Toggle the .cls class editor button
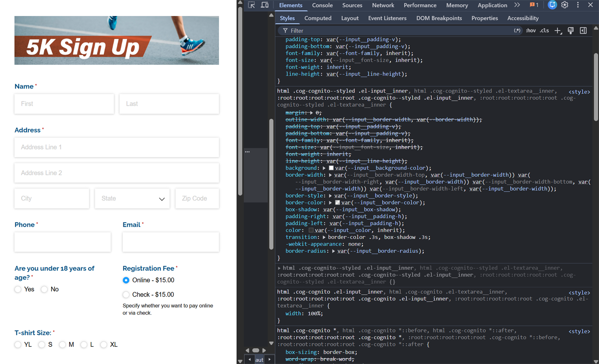This screenshot has height=364, width=599. (x=544, y=31)
